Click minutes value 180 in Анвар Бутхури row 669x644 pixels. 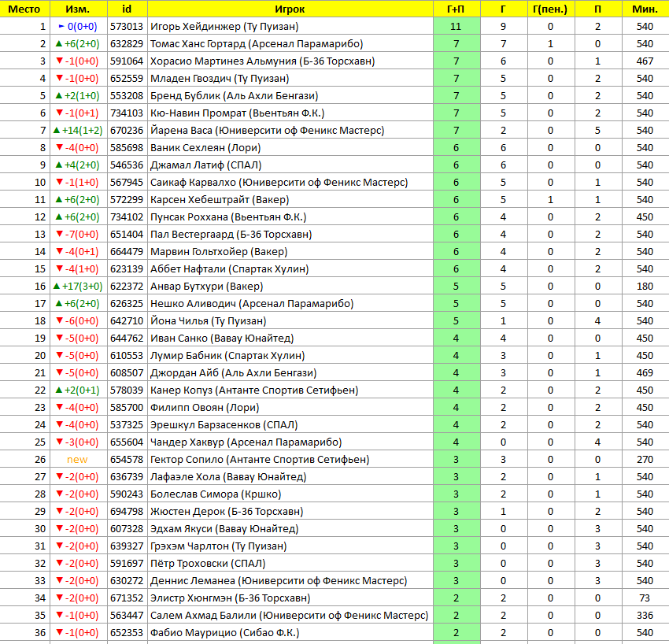645,287
